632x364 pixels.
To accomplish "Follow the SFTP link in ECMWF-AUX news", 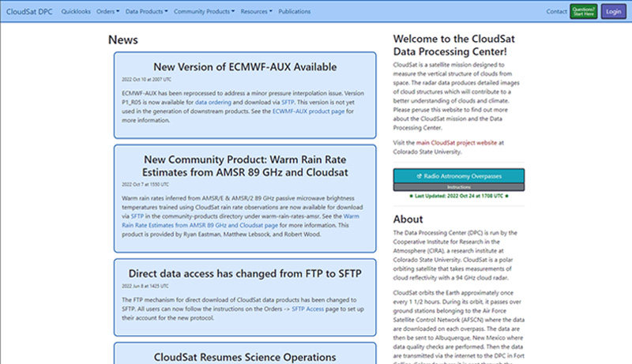I will [288, 103].
